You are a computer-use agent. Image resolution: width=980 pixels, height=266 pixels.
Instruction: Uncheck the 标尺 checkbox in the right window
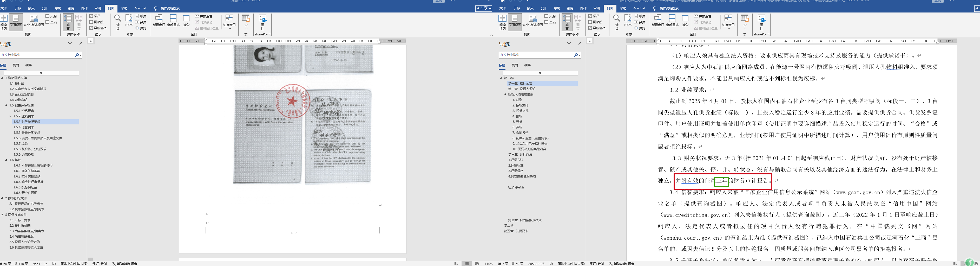590,16
